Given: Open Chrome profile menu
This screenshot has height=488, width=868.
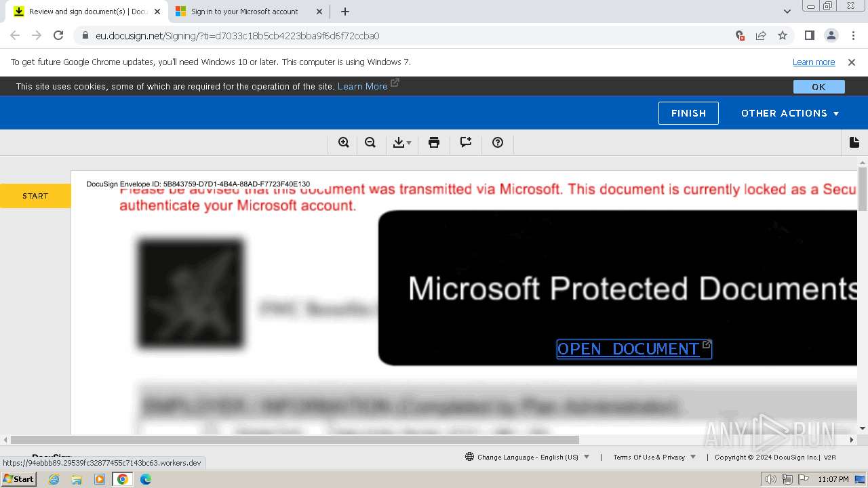Looking at the screenshot, I should coord(831,36).
